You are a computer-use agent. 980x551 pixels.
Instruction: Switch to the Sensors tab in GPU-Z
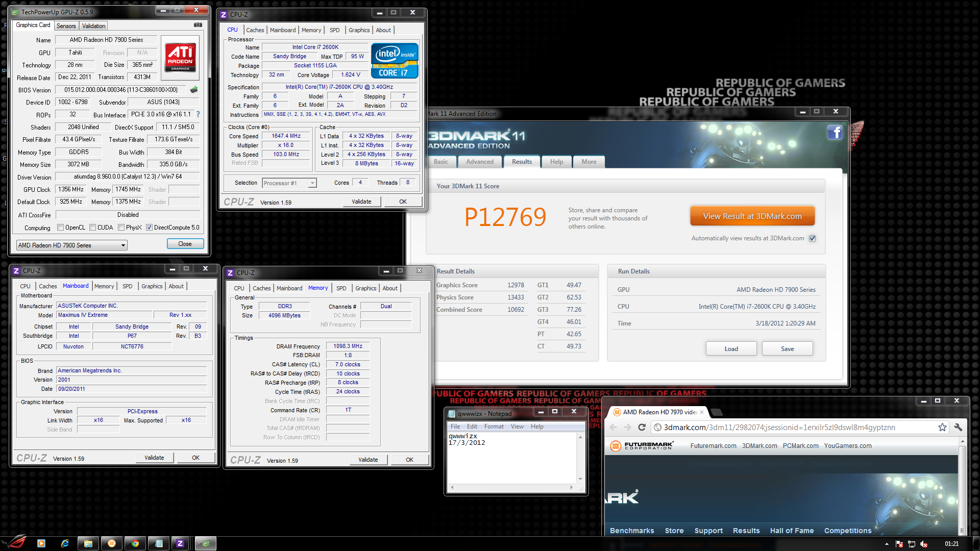click(x=66, y=26)
